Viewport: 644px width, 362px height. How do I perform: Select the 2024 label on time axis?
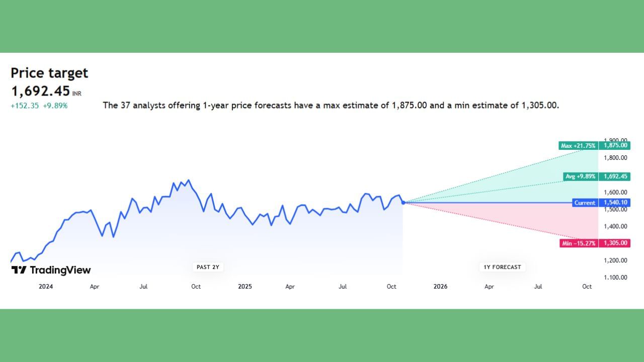[46, 287]
